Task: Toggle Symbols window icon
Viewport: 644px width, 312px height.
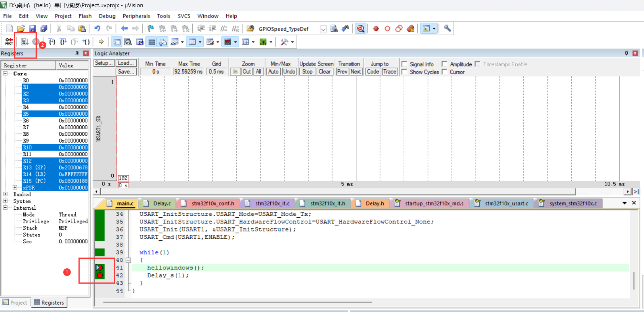Action: click(140, 42)
